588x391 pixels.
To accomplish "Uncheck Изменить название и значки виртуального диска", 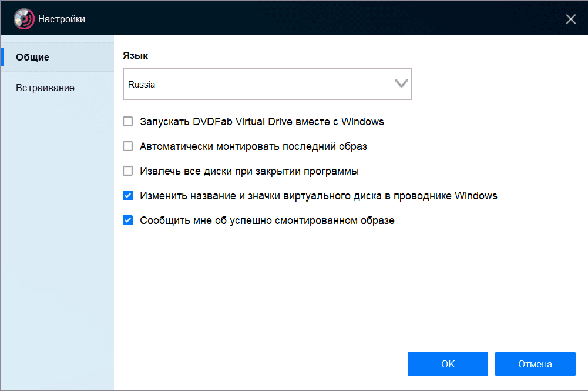I will point(128,195).
